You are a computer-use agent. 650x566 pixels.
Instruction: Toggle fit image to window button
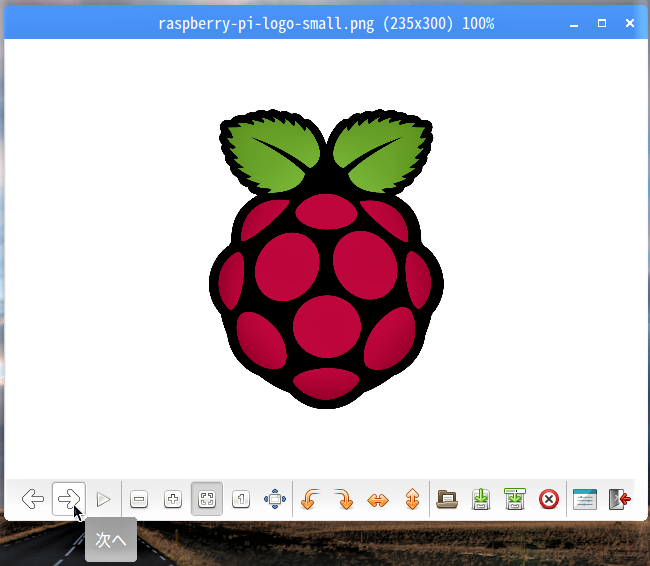point(207,499)
